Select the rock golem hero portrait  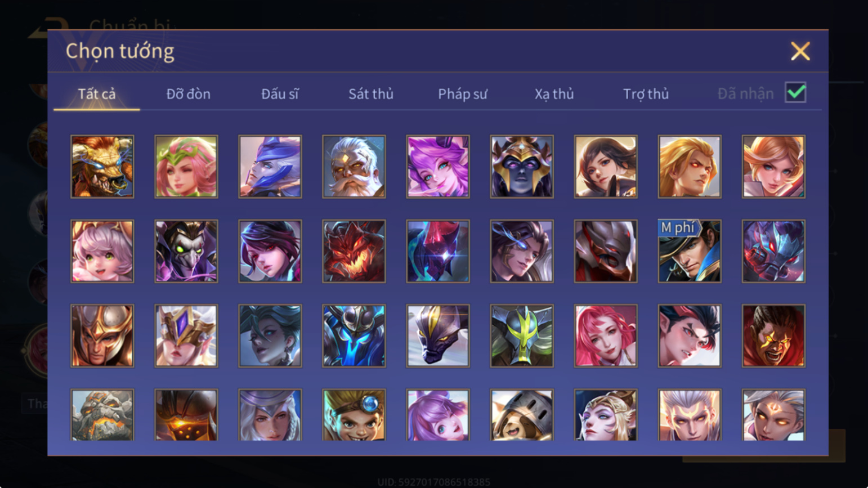(x=102, y=415)
